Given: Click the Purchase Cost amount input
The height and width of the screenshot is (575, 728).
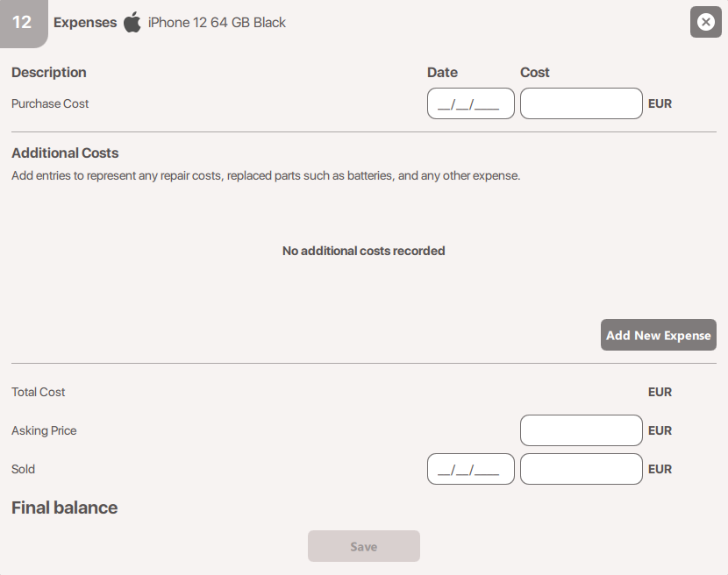Looking at the screenshot, I should (x=581, y=103).
